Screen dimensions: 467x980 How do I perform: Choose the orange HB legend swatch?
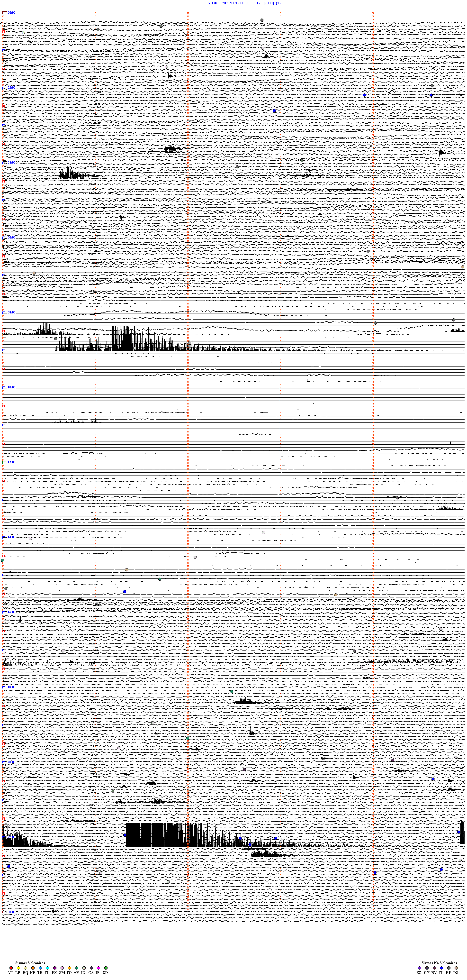(x=33, y=968)
